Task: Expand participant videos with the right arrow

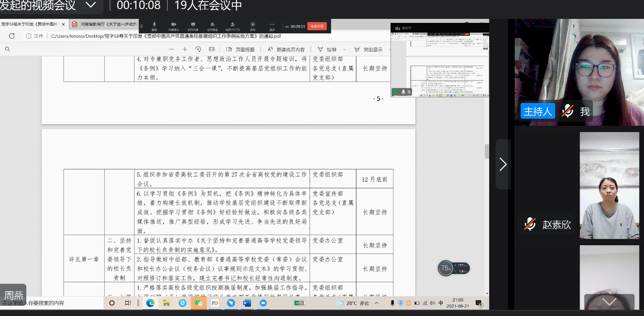Action: coord(503,164)
